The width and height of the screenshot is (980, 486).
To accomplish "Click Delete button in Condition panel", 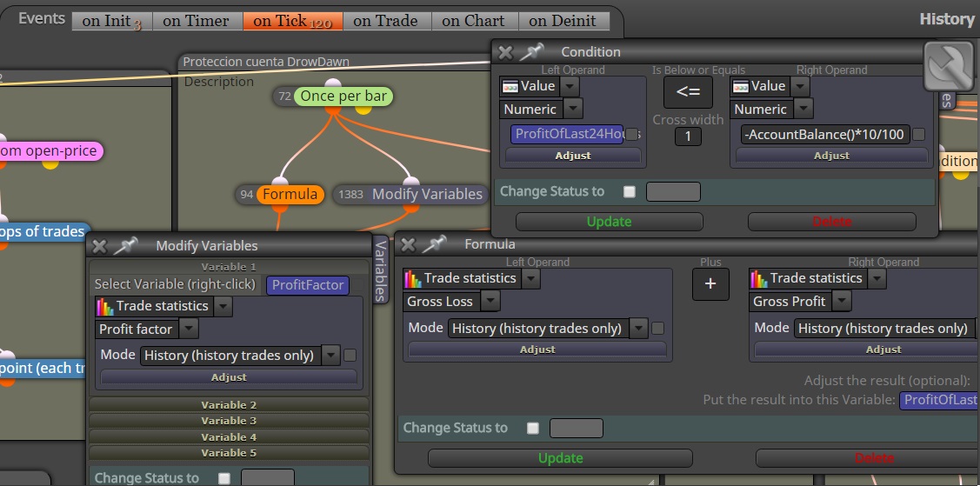I will (832, 222).
